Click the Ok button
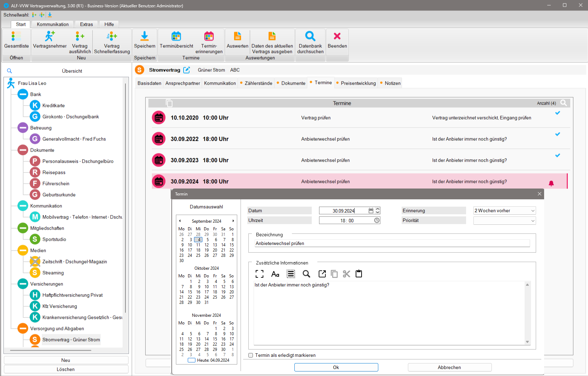The image size is (588, 376). click(336, 367)
